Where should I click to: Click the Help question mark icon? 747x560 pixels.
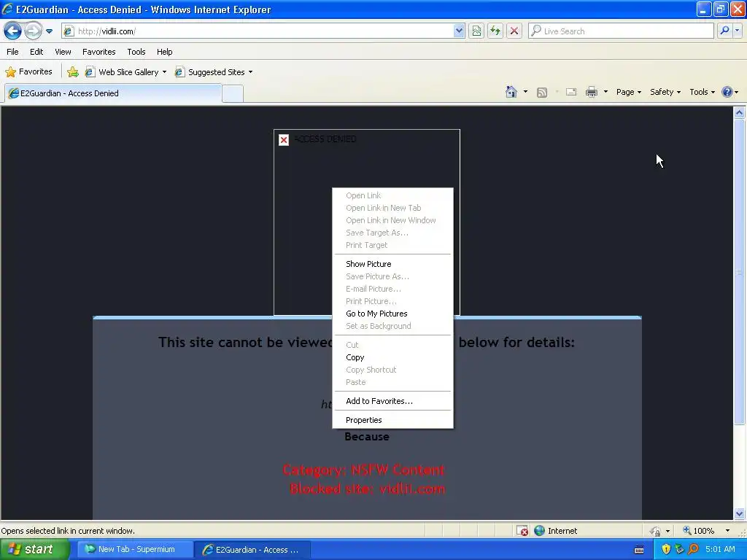[727, 92]
